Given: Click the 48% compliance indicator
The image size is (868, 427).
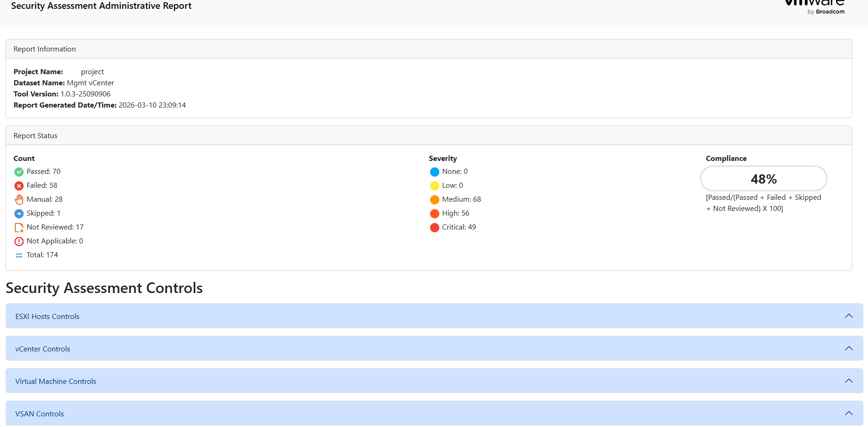Looking at the screenshot, I should [x=764, y=179].
